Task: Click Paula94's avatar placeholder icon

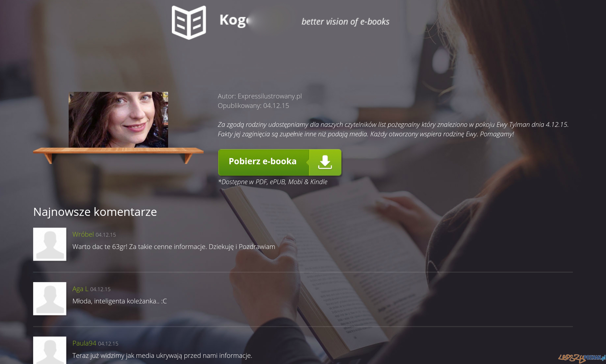Action: coord(50,350)
